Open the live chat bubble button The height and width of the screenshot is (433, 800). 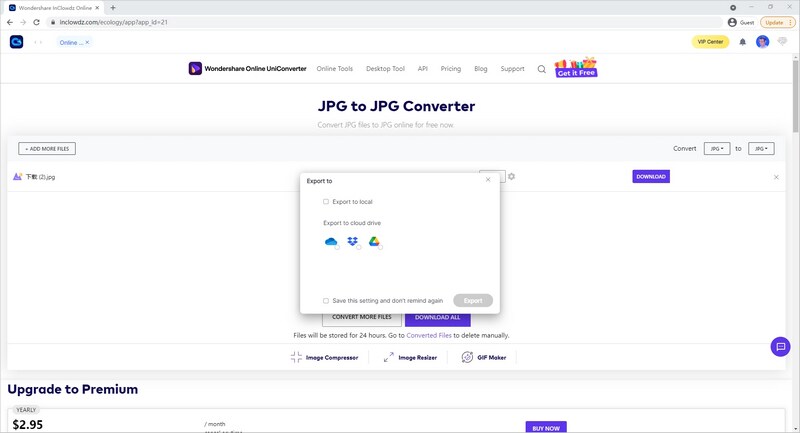click(780, 347)
